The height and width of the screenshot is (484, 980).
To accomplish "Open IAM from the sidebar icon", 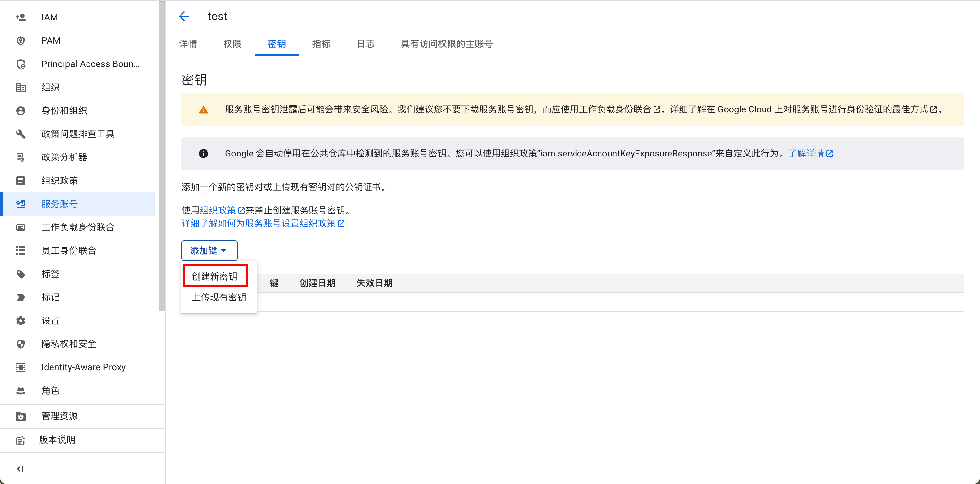I will click(x=20, y=17).
